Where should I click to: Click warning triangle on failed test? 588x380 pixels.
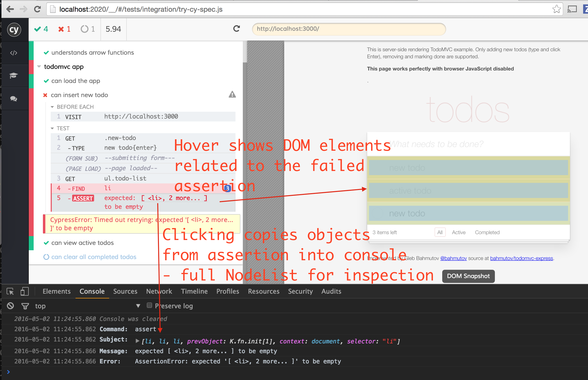[x=232, y=94]
